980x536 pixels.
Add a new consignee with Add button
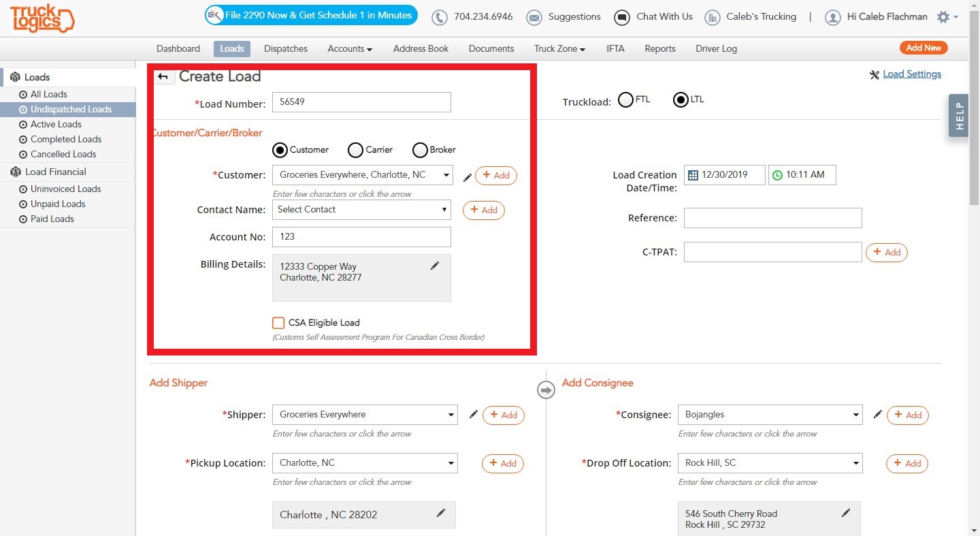908,415
